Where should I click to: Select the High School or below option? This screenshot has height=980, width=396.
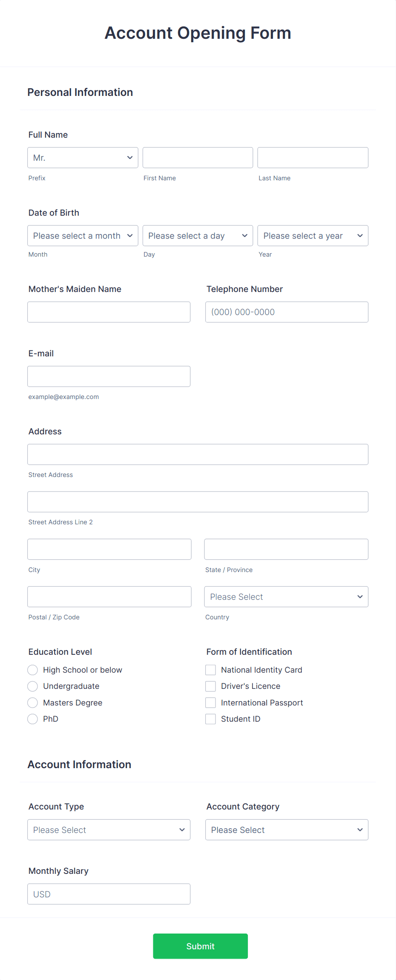[32, 670]
